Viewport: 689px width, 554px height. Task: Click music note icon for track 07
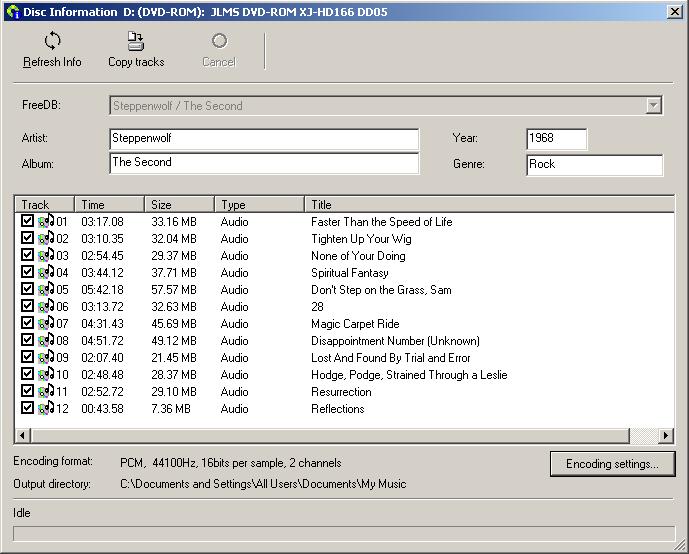click(x=46, y=323)
